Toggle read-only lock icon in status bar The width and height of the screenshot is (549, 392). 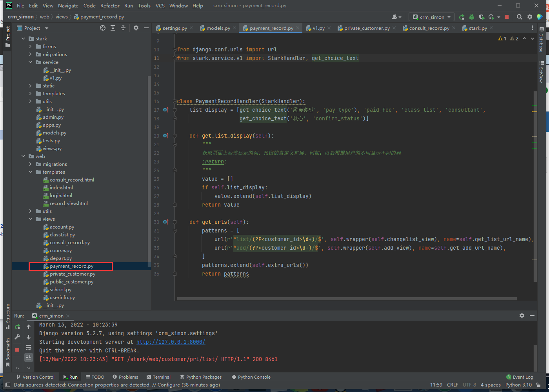tap(539, 385)
